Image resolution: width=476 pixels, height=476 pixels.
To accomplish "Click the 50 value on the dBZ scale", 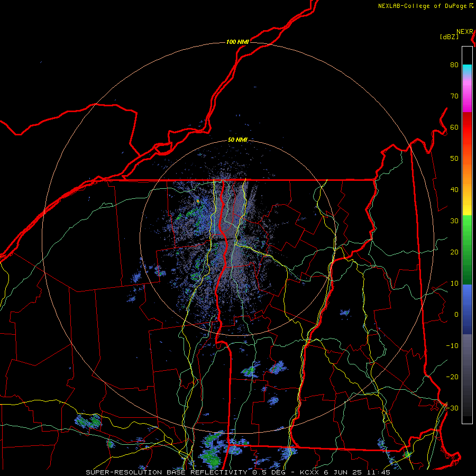I will 454,159.
